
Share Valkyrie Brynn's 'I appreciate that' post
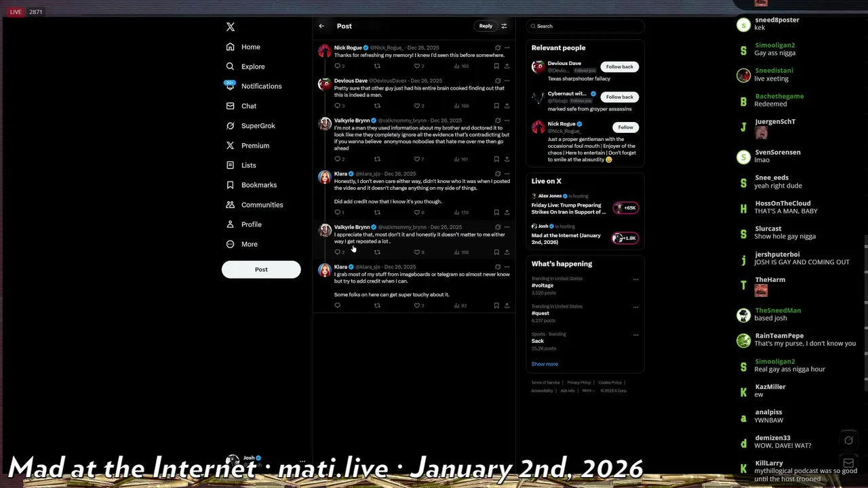[x=507, y=252]
